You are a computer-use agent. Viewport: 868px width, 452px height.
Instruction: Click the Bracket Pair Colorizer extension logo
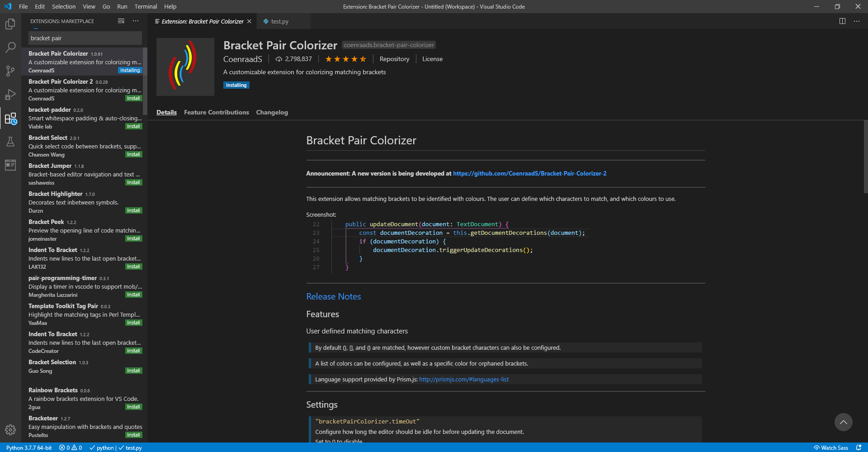coord(185,67)
